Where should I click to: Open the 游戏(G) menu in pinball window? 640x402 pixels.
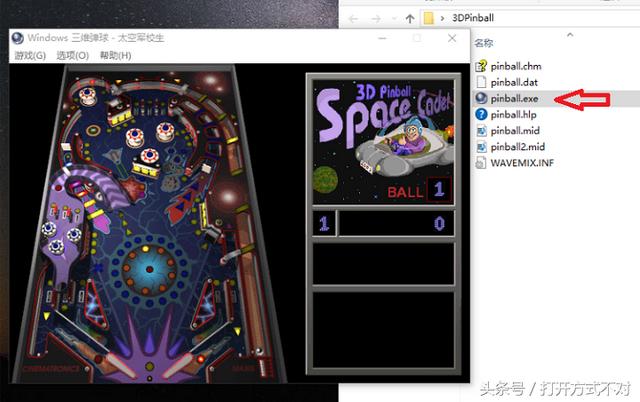pos(30,56)
